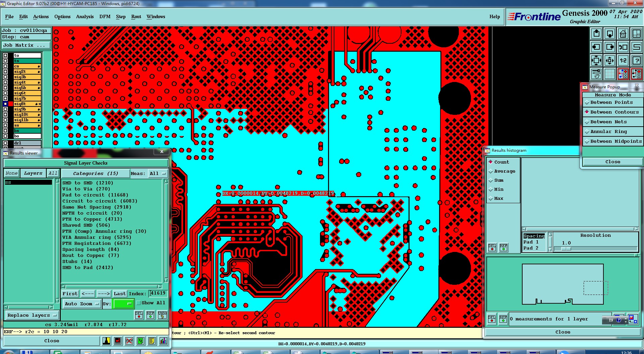The width and height of the screenshot is (644, 354).
Task: Click the next result arrow button
Action: [x=104, y=294]
